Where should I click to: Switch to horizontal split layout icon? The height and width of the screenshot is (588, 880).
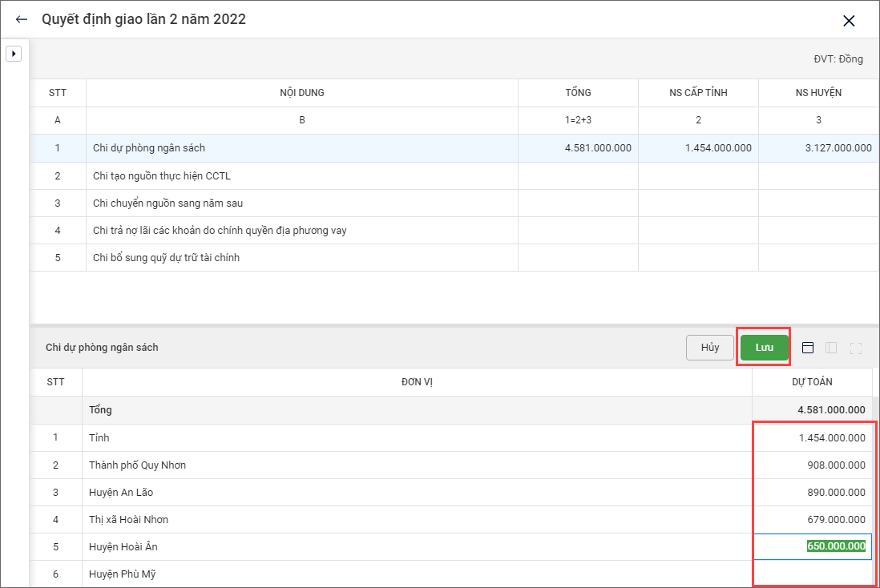(808, 348)
